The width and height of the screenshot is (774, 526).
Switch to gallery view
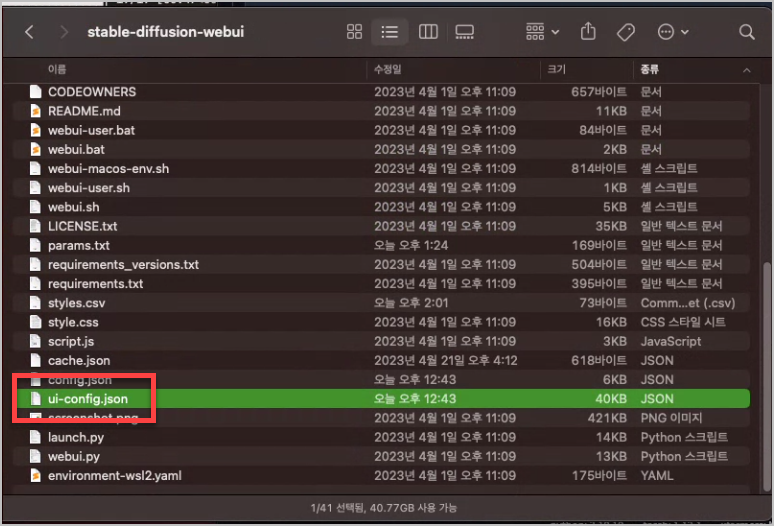coord(464,32)
